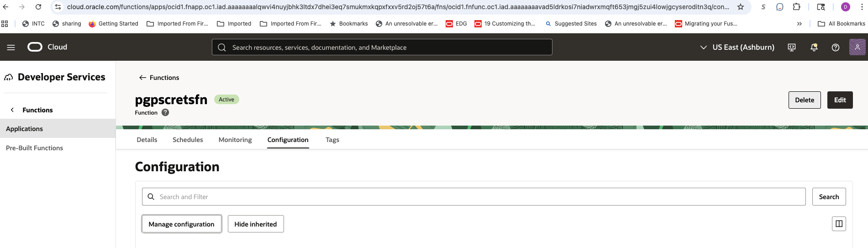This screenshot has width=868, height=248.
Task: Click the site information icon in address bar
Action: point(58,7)
